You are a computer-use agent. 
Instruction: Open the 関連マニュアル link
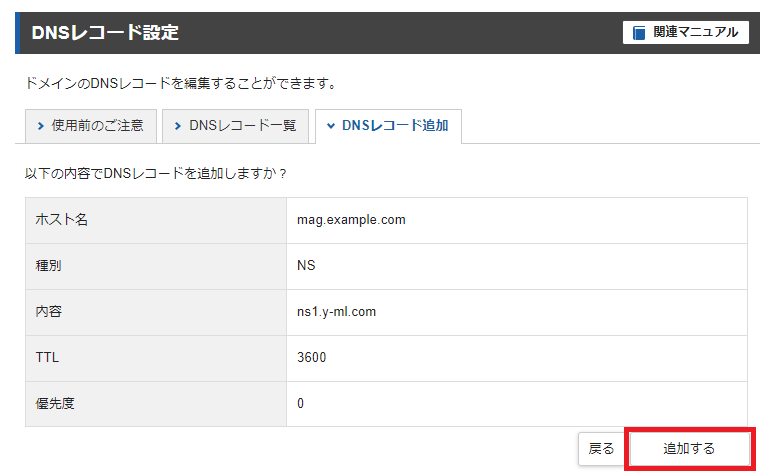[x=686, y=32]
